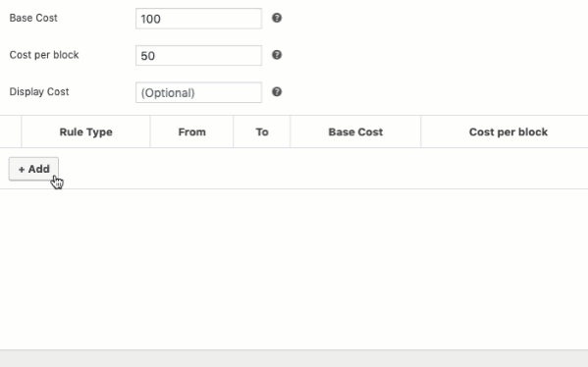Click the Base Cost field label
Screen dimensions: 588x367
tap(33, 18)
